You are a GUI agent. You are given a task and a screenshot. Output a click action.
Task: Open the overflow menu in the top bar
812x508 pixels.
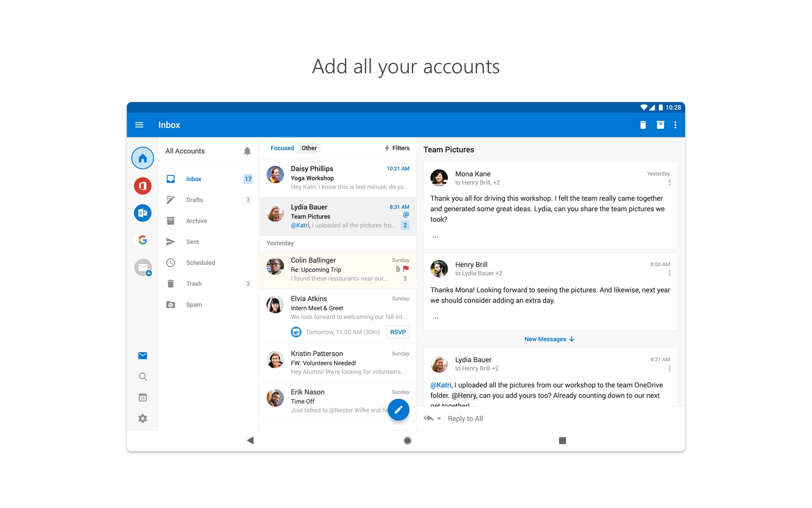[675, 125]
